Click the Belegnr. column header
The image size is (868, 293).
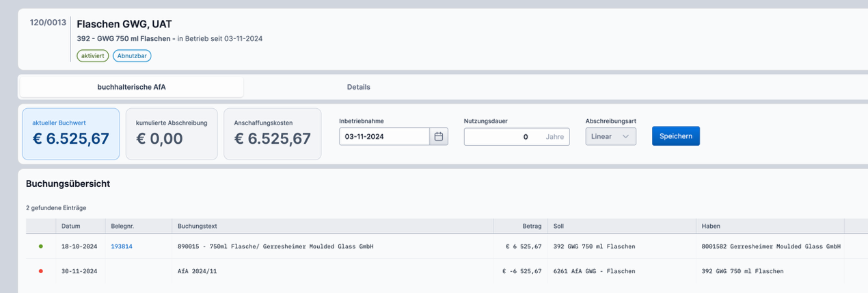123,226
